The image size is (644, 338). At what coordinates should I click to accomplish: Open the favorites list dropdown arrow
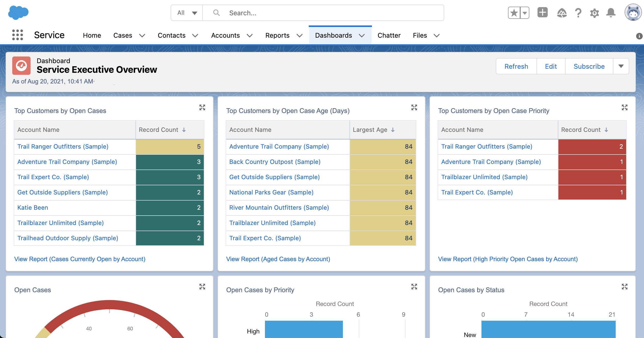525,13
